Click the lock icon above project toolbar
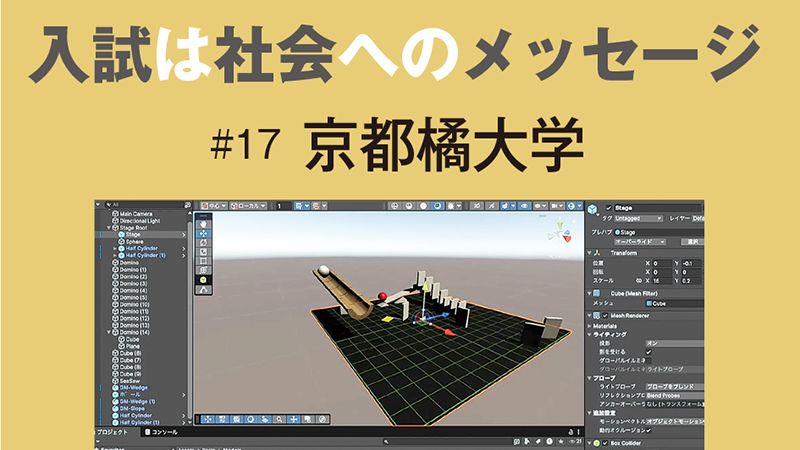 (570, 432)
